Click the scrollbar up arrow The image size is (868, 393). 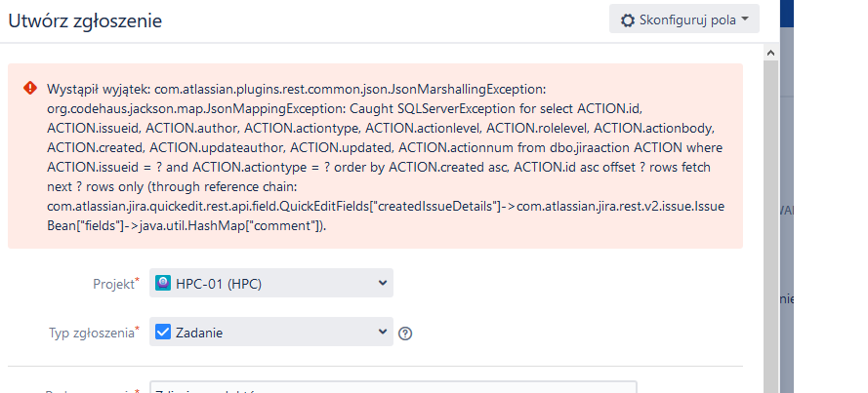tap(770, 53)
